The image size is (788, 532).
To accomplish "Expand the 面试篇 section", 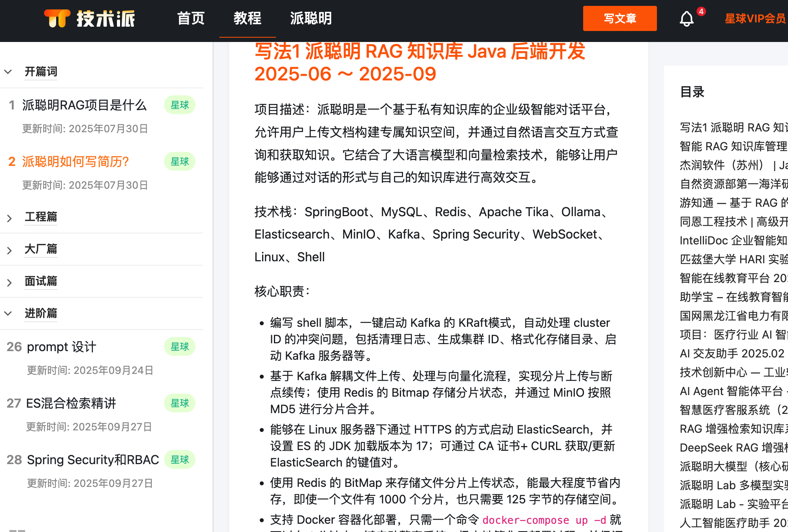I will (9, 282).
